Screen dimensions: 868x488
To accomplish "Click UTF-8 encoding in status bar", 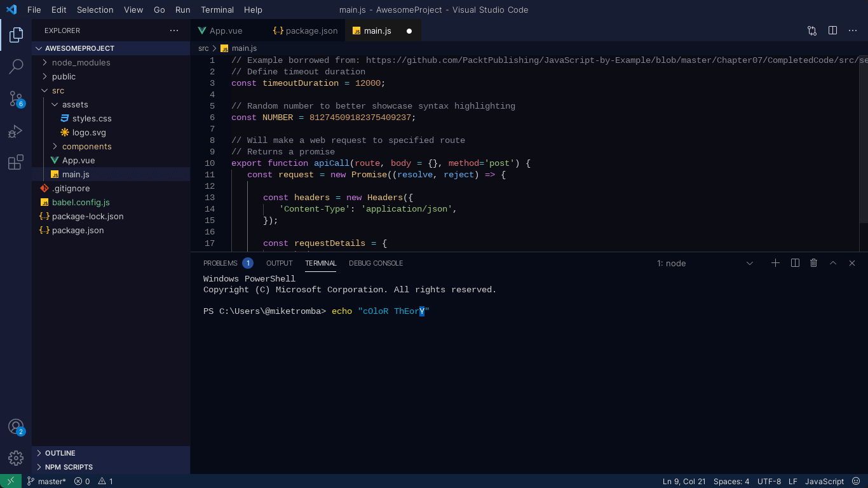I will [x=769, y=481].
